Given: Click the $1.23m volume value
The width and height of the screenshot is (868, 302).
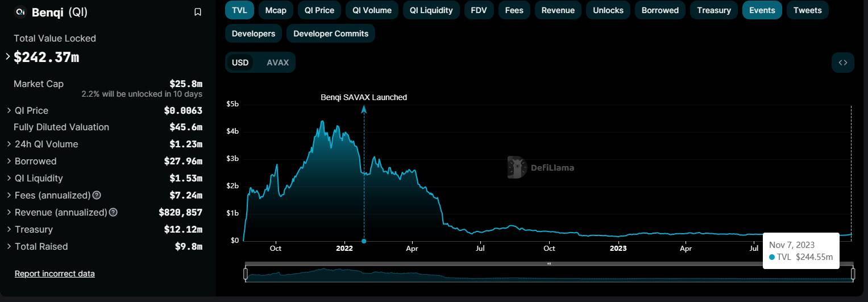Looking at the screenshot, I should coord(186,144).
